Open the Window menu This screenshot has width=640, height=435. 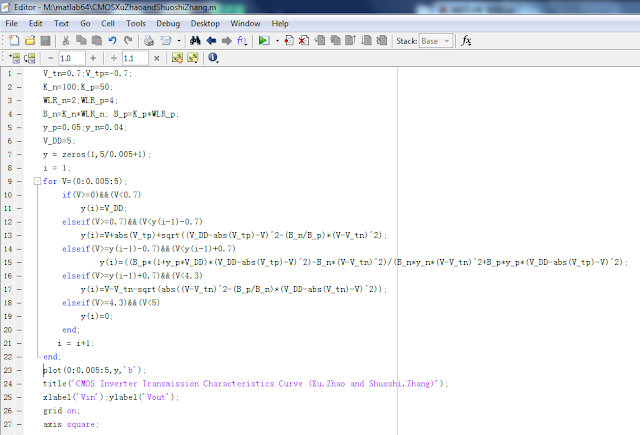245,23
